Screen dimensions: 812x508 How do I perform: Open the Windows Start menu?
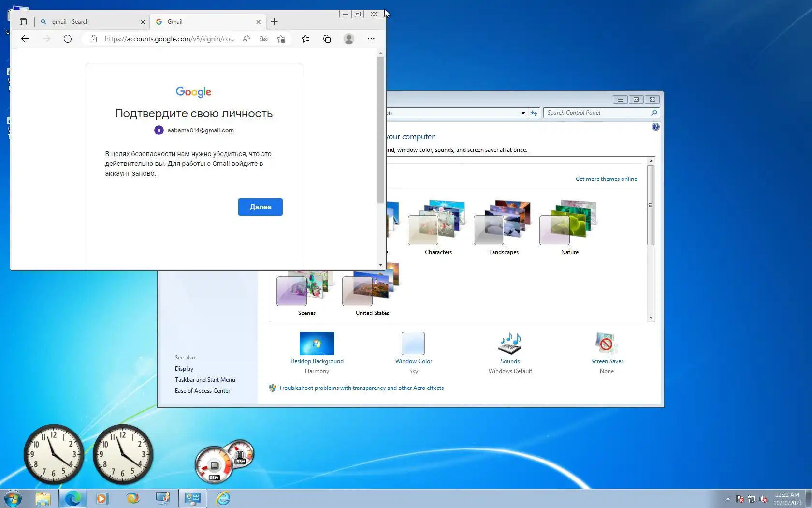(13, 498)
